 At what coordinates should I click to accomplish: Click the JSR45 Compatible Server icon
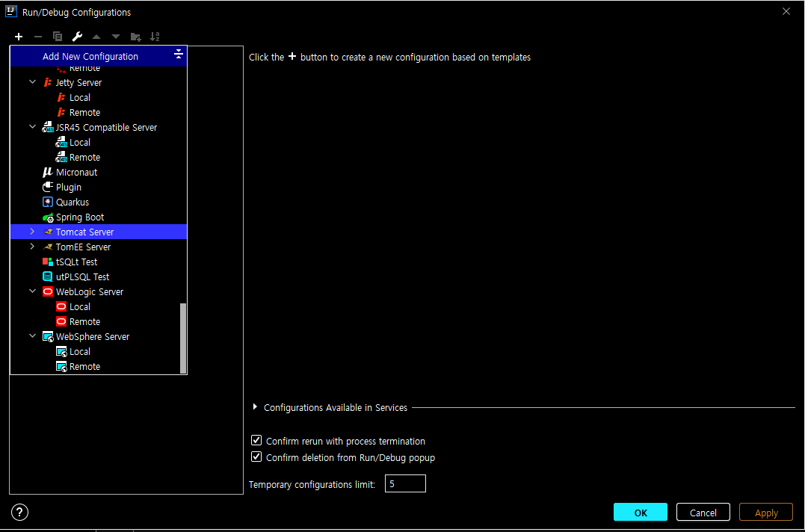48,127
